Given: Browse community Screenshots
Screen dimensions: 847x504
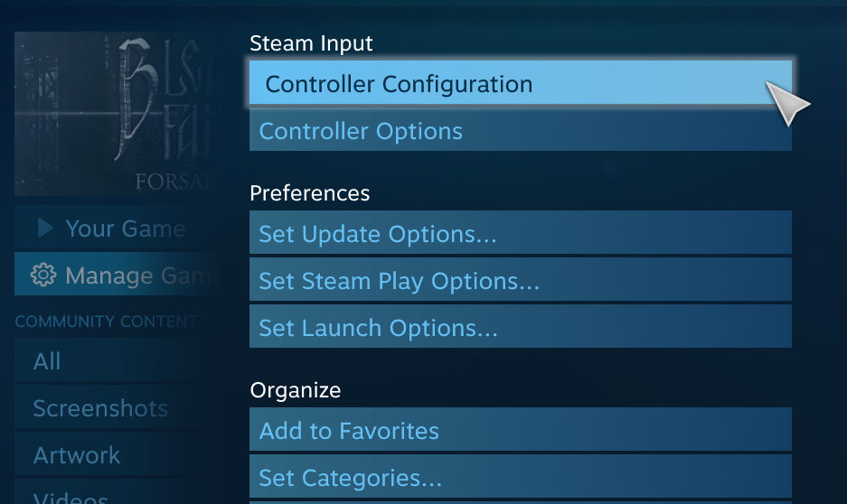Looking at the screenshot, I should coord(100,408).
